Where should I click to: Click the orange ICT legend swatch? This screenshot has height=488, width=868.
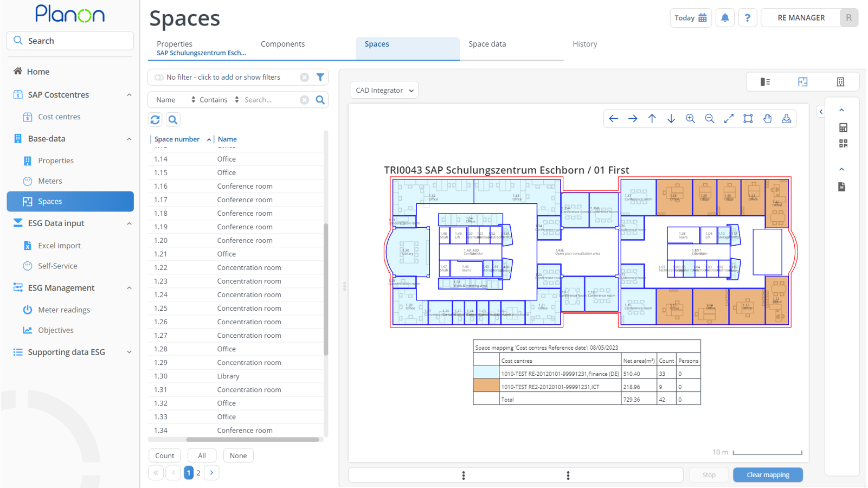[x=486, y=386]
